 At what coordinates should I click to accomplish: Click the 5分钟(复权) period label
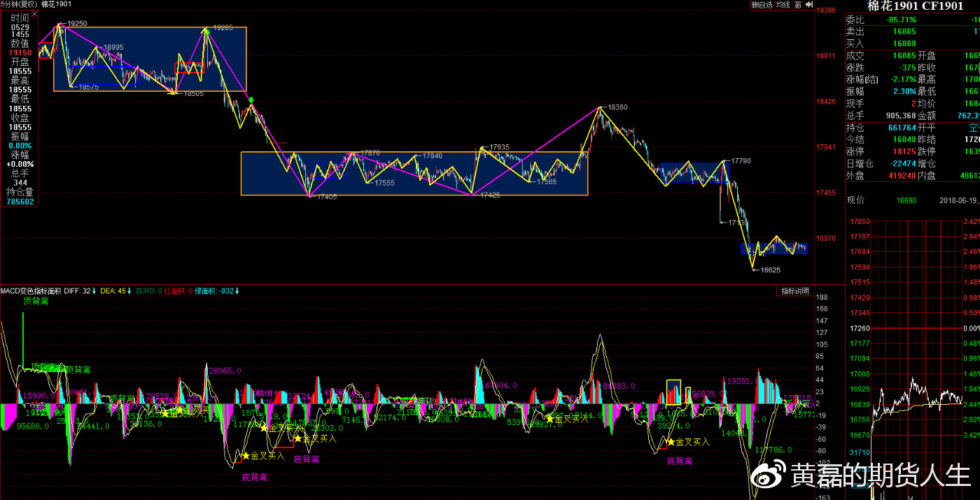click(x=19, y=4)
